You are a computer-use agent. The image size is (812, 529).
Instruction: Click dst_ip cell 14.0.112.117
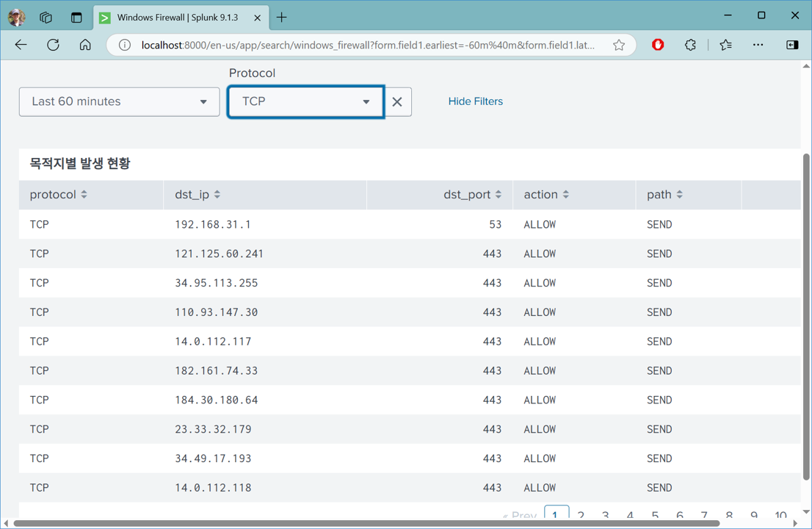213,342
